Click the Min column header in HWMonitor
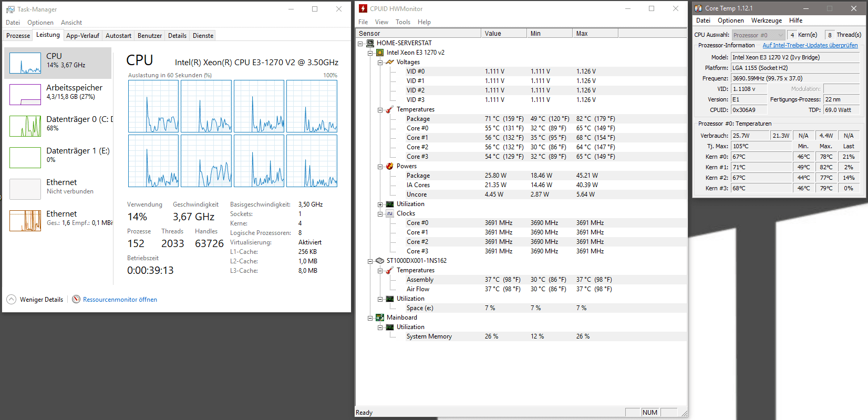The height and width of the screenshot is (420, 868). click(550, 34)
